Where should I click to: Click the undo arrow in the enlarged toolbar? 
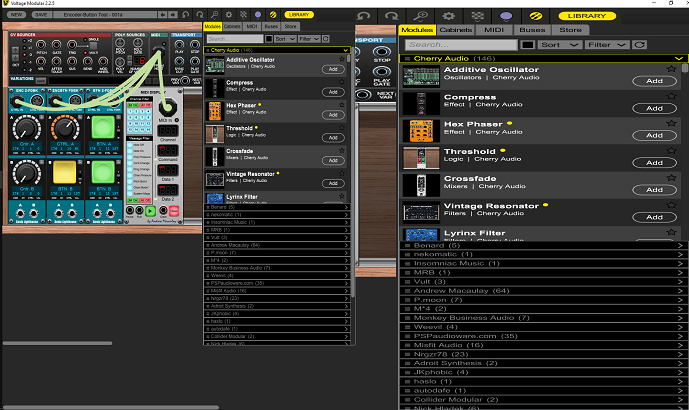point(363,16)
